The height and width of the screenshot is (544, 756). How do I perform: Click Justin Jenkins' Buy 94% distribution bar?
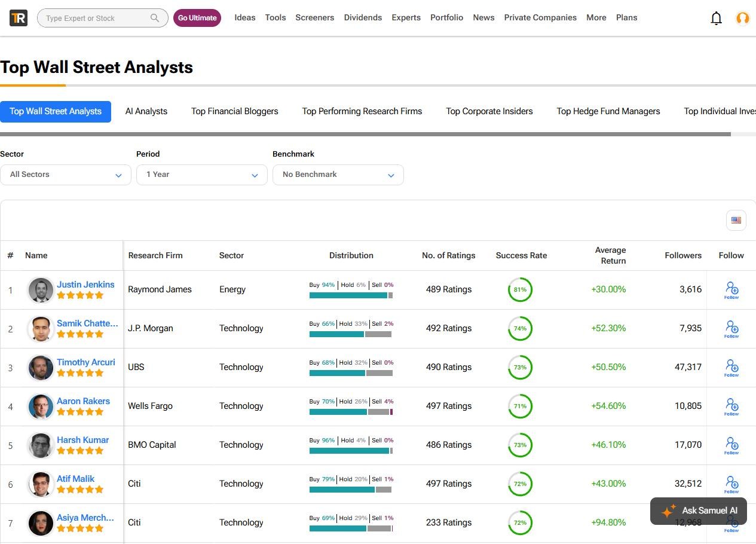pos(348,295)
